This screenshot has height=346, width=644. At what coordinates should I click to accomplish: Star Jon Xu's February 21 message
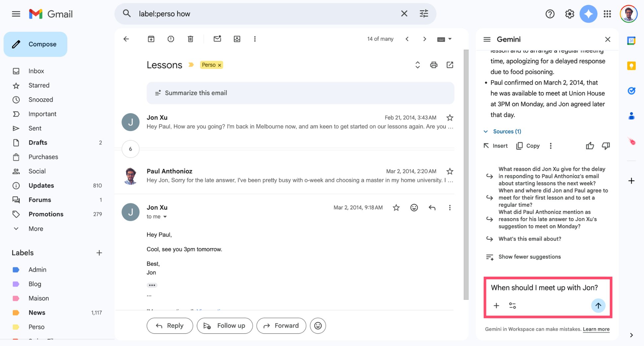tap(450, 117)
